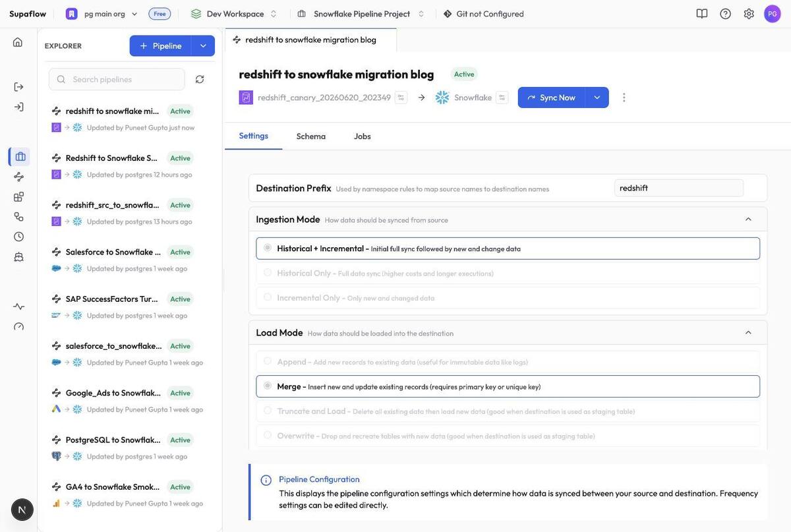The image size is (791, 532).
Task: Select Overwrite load mode
Action: point(508,436)
